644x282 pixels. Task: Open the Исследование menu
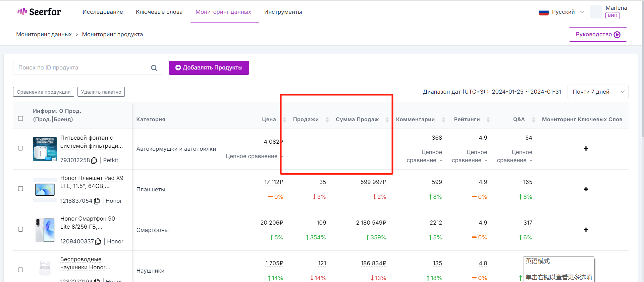point(103,12)
